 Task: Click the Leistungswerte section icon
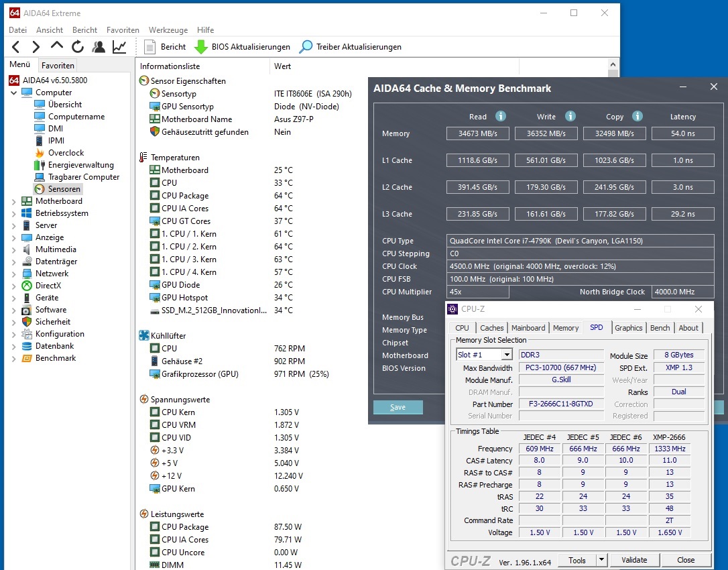144,514
